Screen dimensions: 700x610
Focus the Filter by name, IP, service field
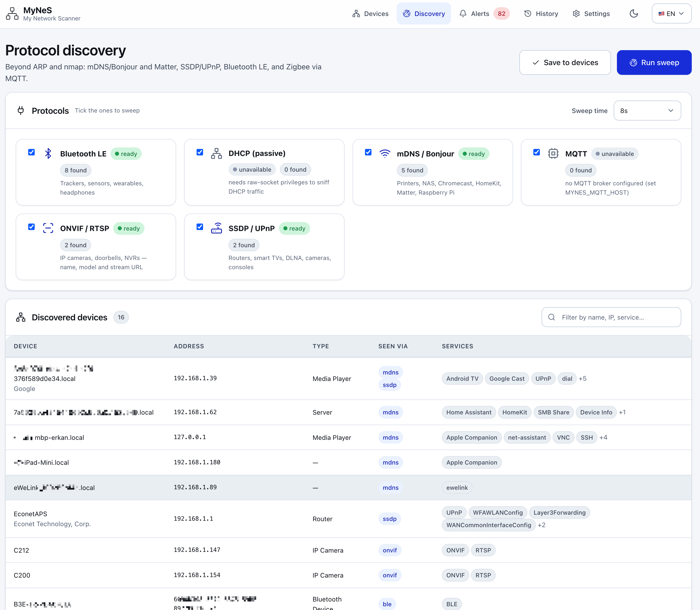611,317
